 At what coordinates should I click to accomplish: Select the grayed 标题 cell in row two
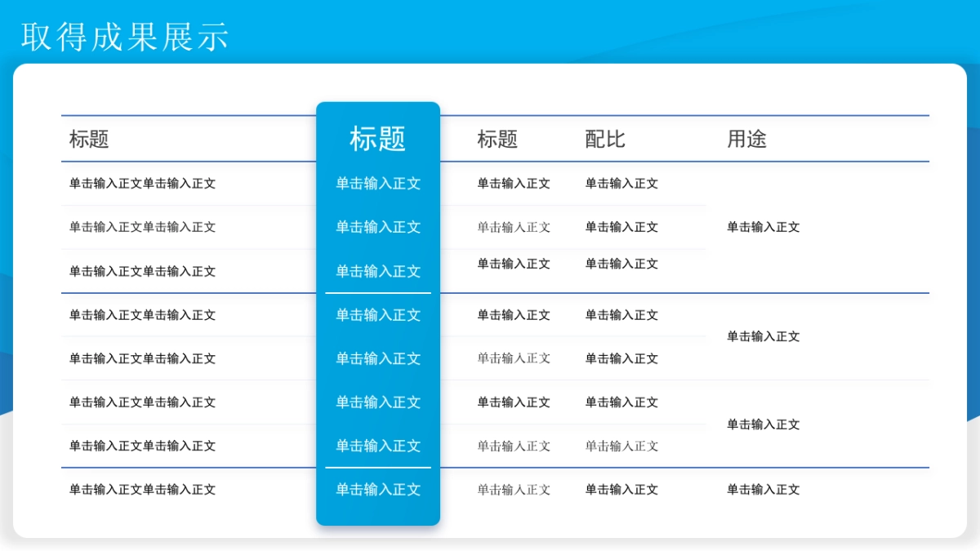[513, 227]
